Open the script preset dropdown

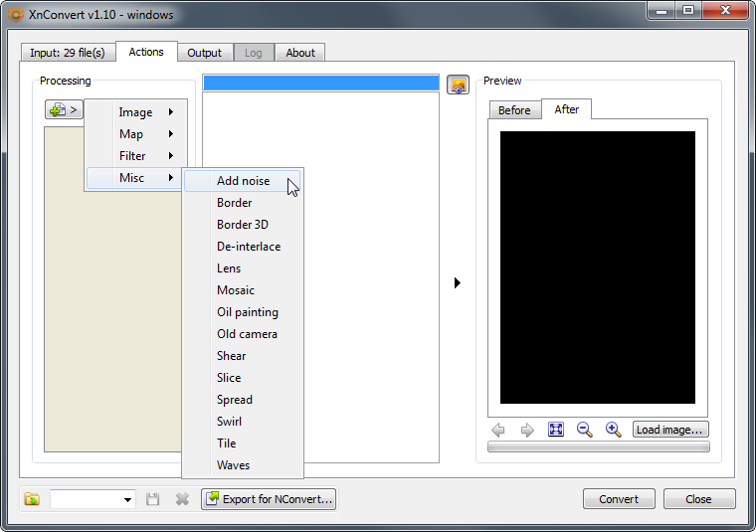pos(127,499)
